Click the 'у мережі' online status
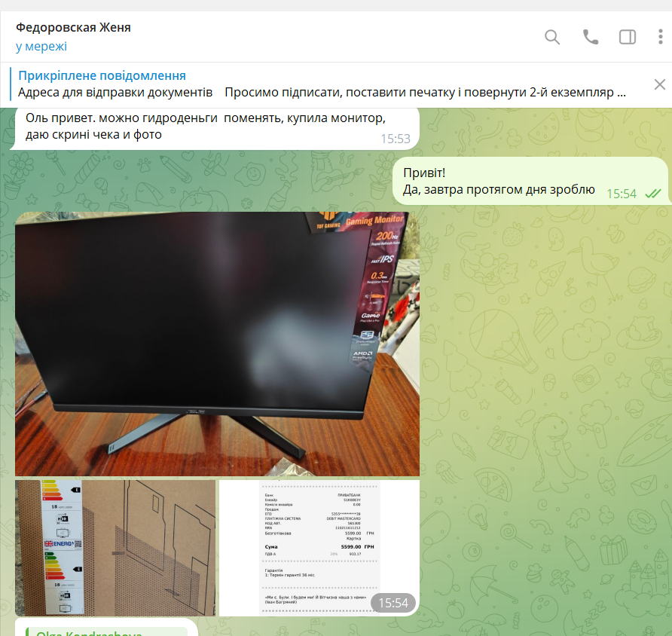The image size is (672, 636). pos(41,46)
